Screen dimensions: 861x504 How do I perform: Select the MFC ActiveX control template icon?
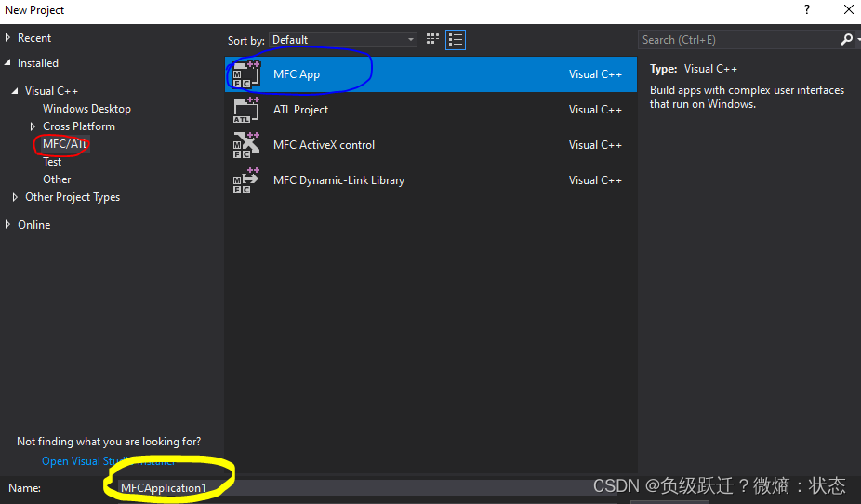coord(246,145)
